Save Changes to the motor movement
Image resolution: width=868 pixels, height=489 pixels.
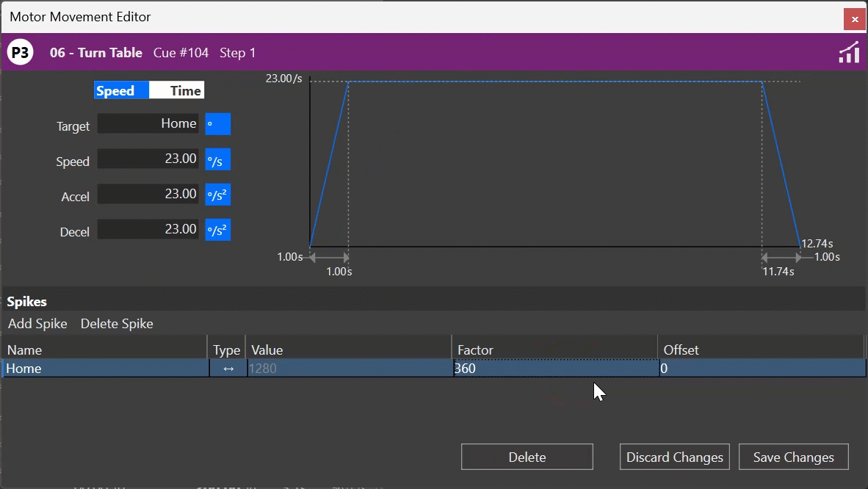793,456
